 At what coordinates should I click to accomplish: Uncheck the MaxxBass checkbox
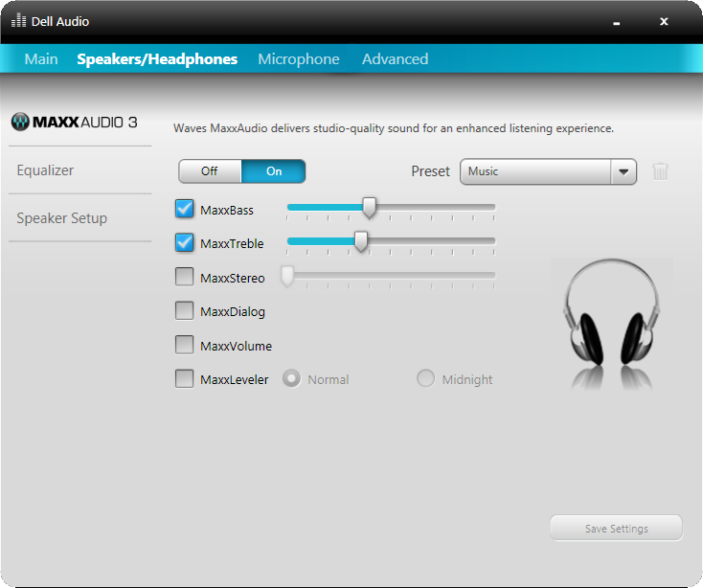pyautogui.click(x=184, y=209)
